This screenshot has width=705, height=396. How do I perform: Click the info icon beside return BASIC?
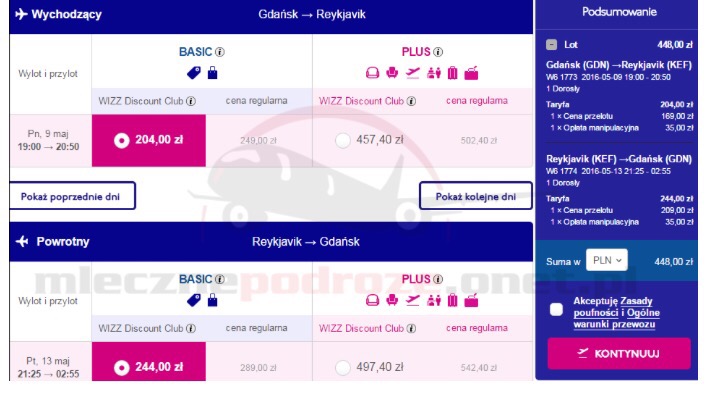219,280
